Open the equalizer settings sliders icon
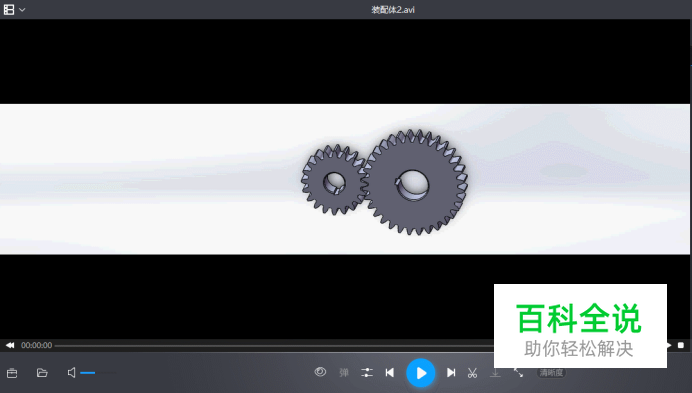 pyautogui.click(x=367, y=373)
